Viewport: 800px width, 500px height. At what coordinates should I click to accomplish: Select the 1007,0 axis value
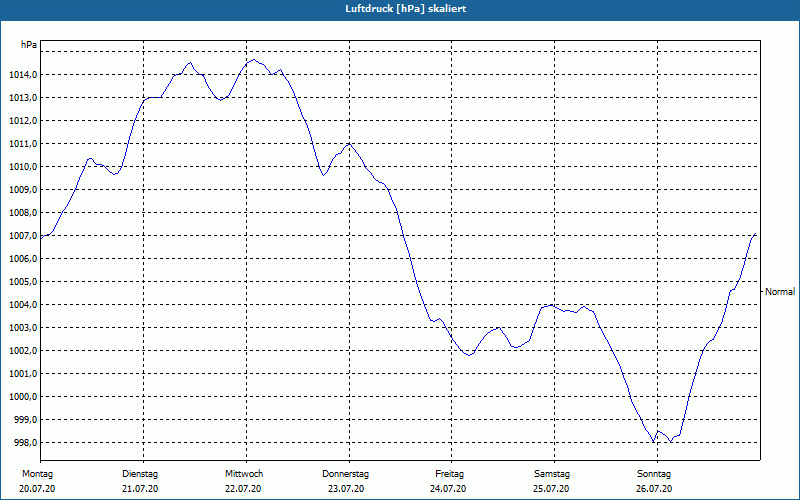pyautogui.click(x=23, y=236)
